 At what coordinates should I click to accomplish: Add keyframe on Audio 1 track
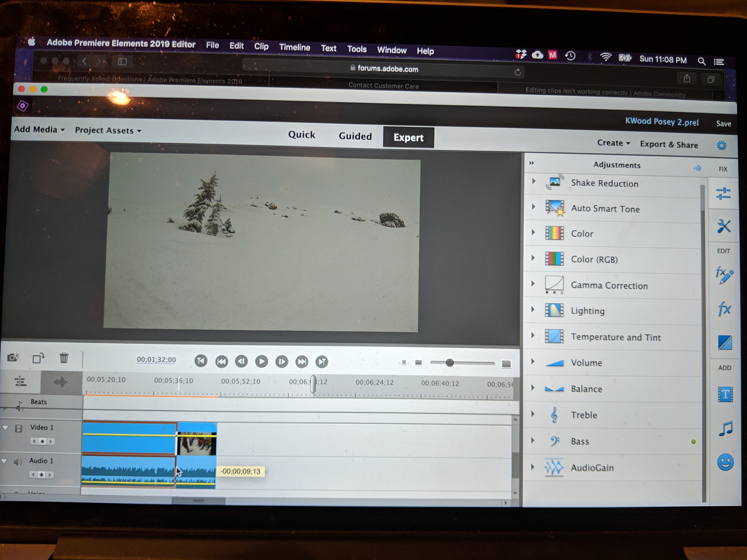click(41, 475)
